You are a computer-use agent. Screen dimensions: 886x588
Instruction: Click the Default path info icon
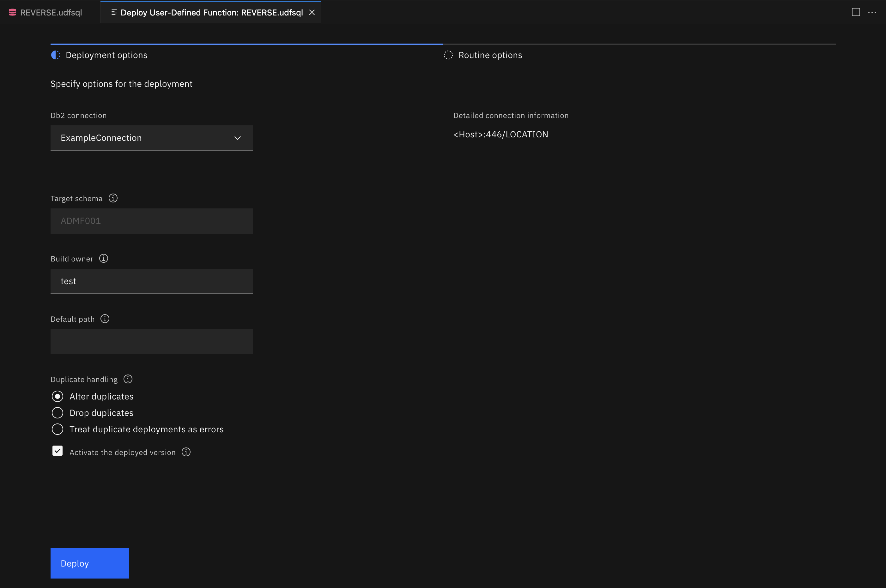click(105, 319)
